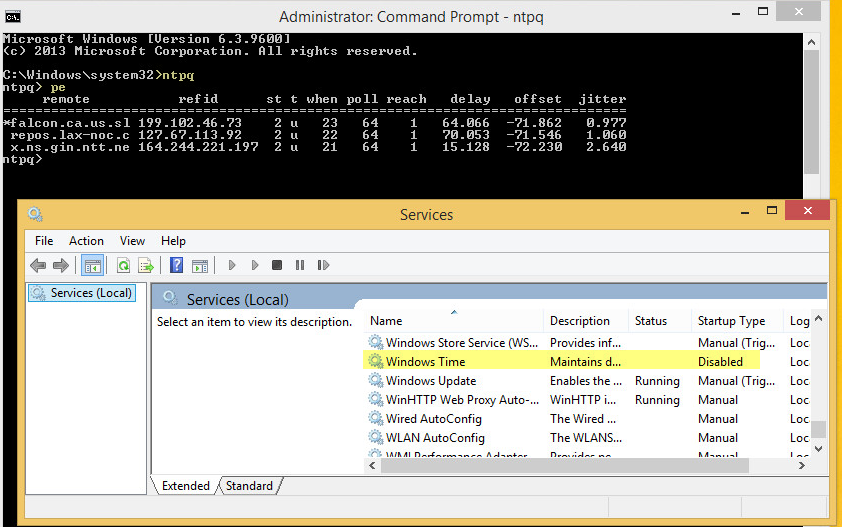Toggle the Show/Hide Action Pane icon
This screenshot has width=842, height=527.
click(x=199, y=265)
